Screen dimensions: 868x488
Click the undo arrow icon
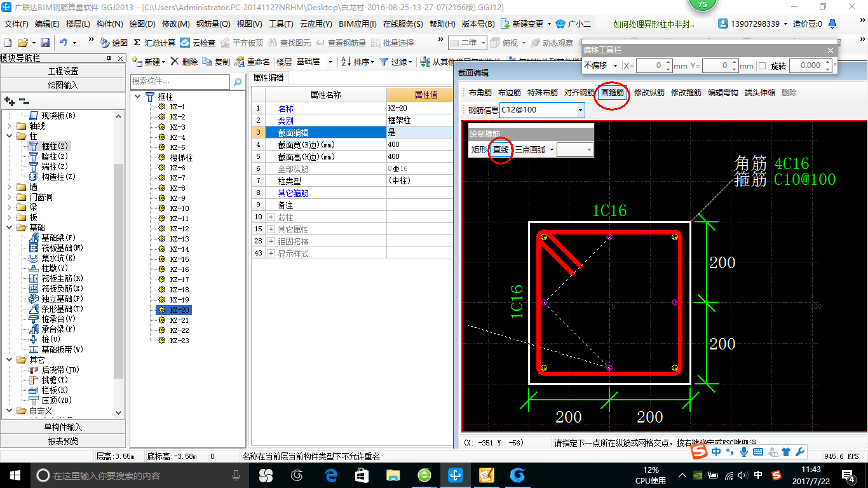64,43
